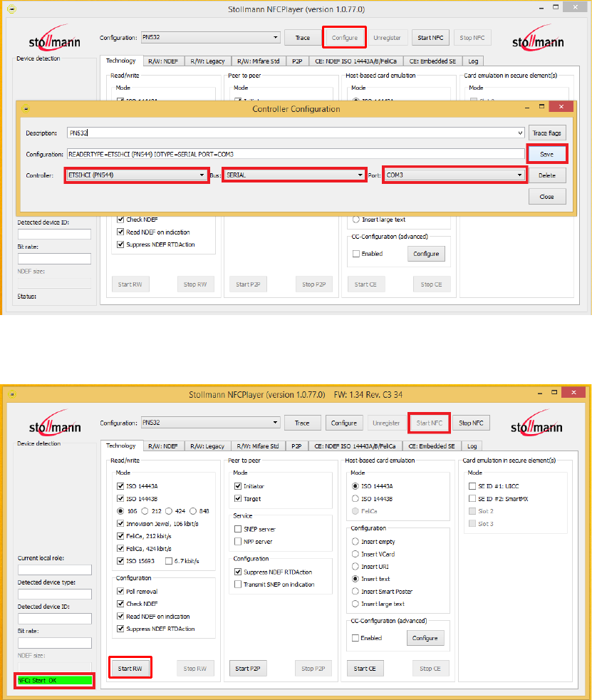Open the Port dropdown showing COM3
592x700 pixels.
click(454, 175)
